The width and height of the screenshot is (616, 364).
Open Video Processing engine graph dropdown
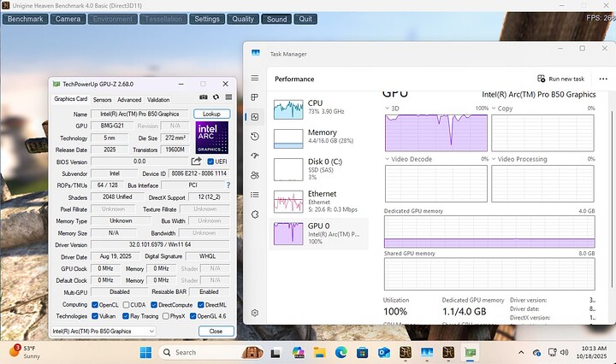click(494, 159)
